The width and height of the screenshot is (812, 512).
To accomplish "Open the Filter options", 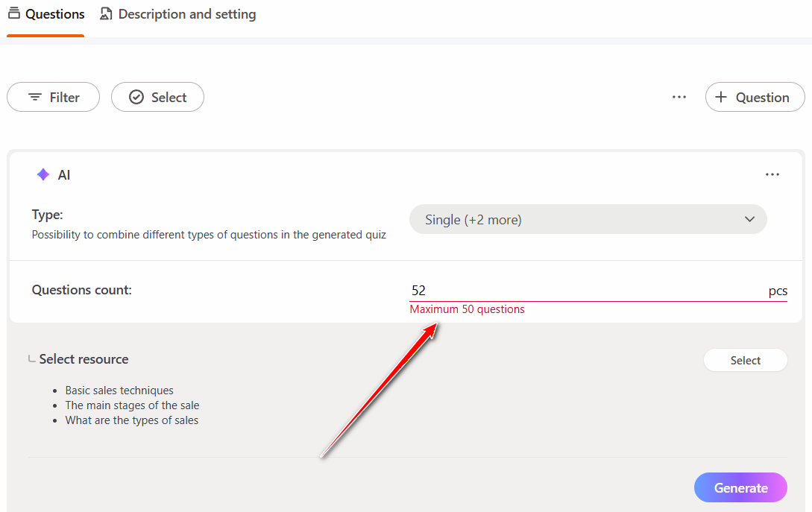I will tap(53, 97).
